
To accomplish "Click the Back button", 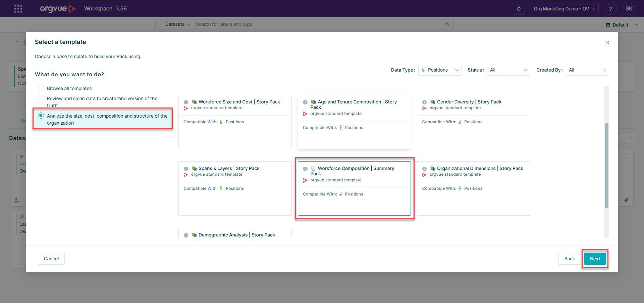I will coord(570,259).
